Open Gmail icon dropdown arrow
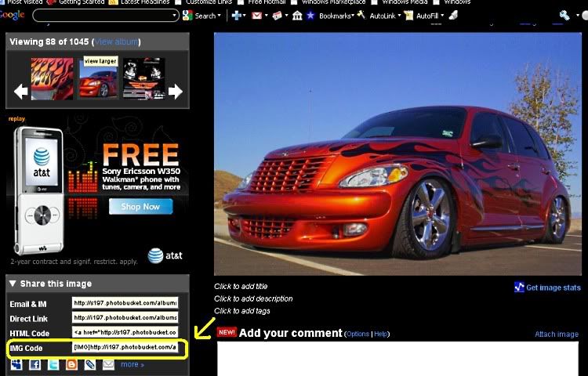The width and height of the screenshot is (588, 376). click(267, 16)
